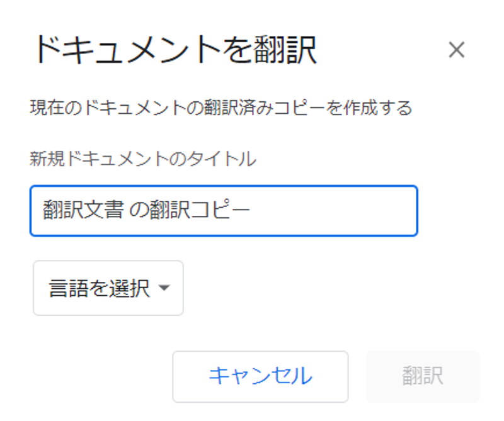
Task: Click the dropdown arrow next to 言語を選択
Action: [165, 287]
